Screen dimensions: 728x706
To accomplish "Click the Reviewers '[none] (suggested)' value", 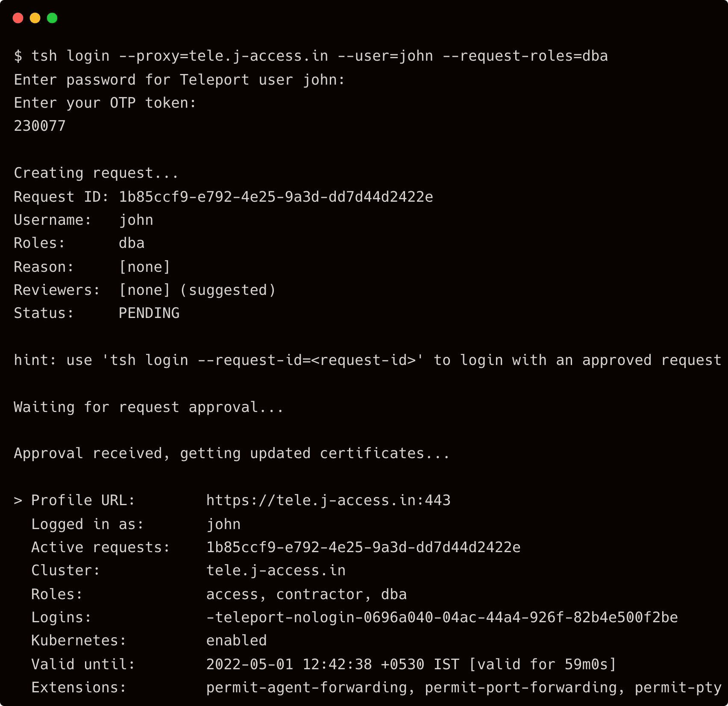I will tap(197, 290).
